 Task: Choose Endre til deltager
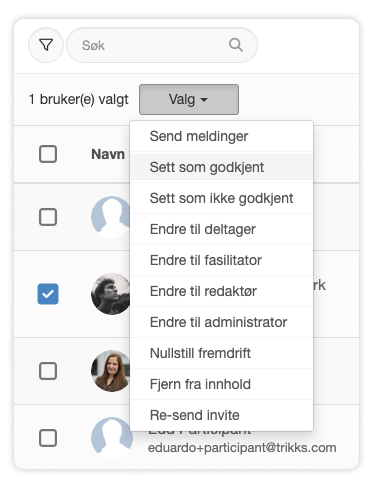click(x=221, y=229)
